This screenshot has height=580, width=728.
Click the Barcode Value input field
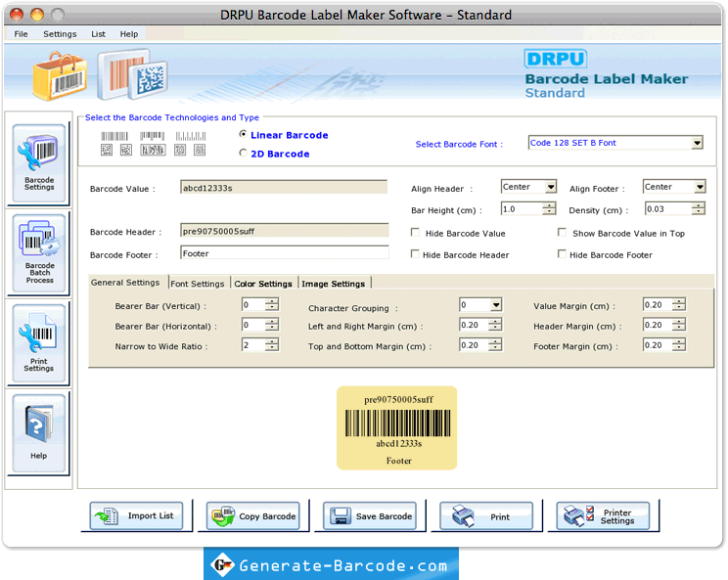(284, 188)
